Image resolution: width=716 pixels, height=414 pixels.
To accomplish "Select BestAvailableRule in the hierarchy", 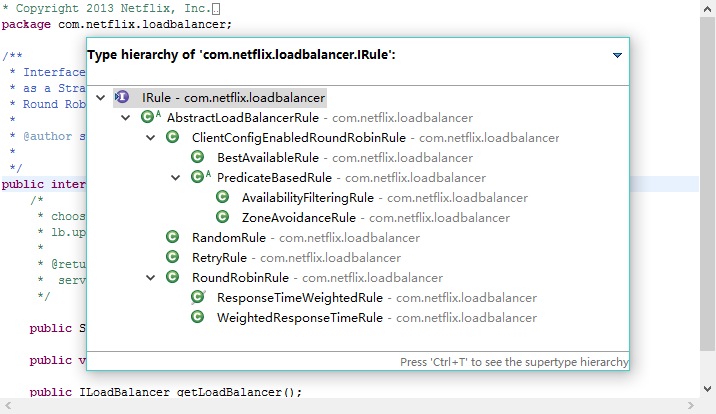I will tap(345, 158).
